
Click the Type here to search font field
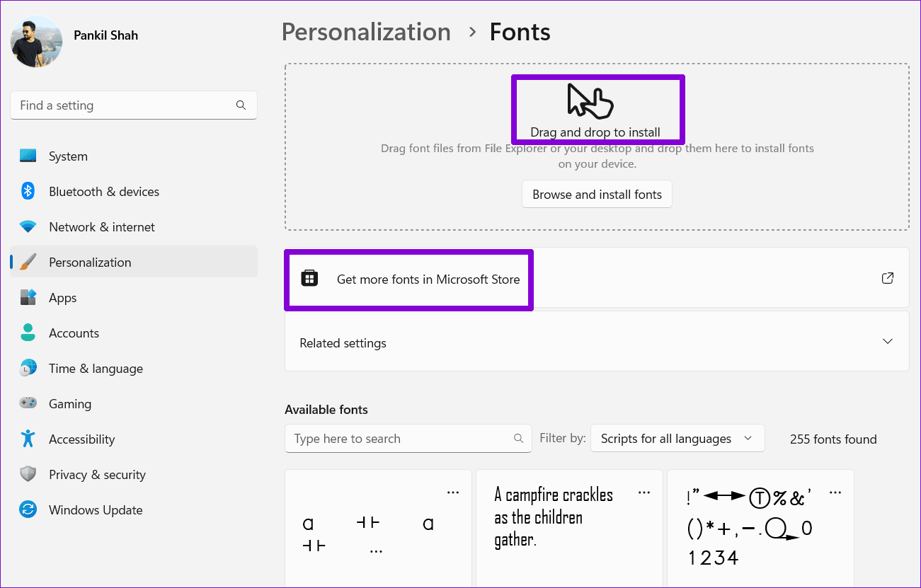point(408,439)
